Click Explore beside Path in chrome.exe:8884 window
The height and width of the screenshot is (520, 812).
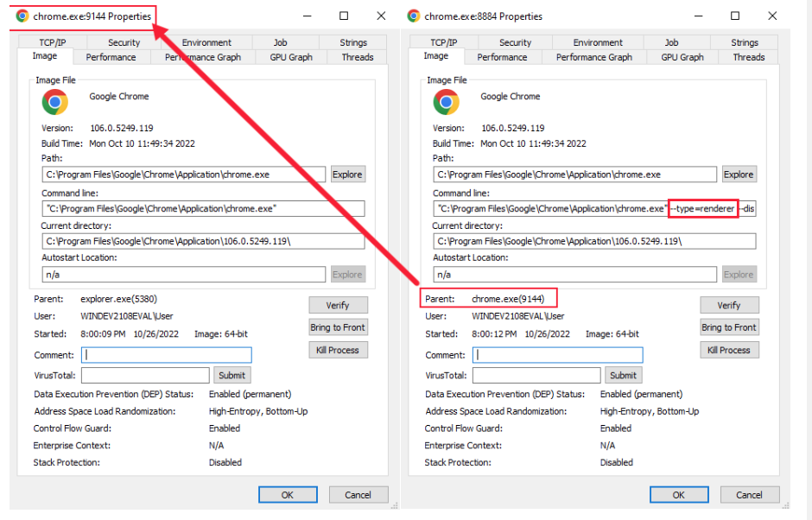[x=739, y=174]
